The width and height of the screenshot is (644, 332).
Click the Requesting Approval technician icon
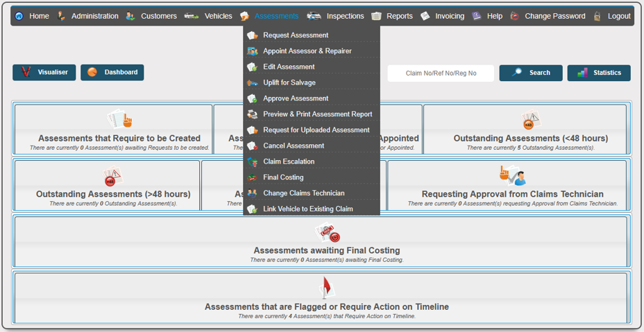[x=512, y=175]
